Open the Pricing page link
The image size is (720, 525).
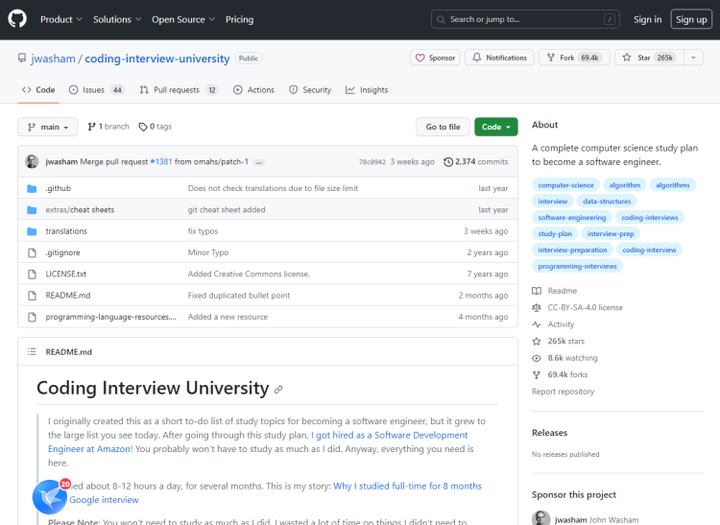point(239,19)
